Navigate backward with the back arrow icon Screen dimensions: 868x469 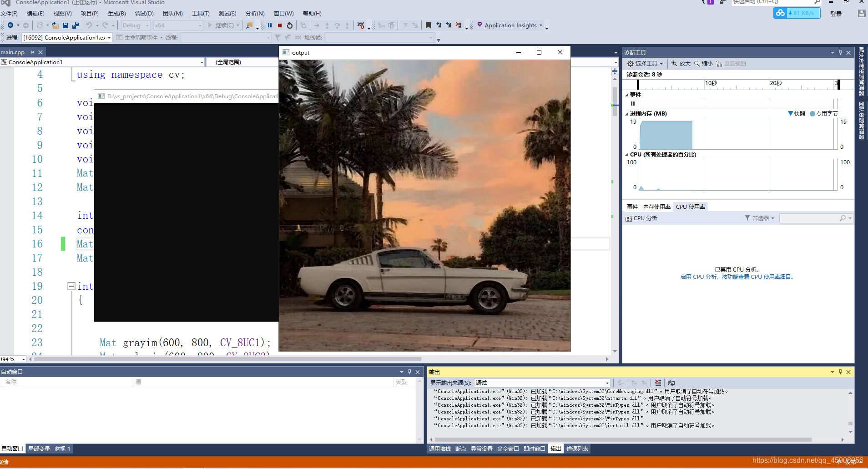[x=10, y=25]
